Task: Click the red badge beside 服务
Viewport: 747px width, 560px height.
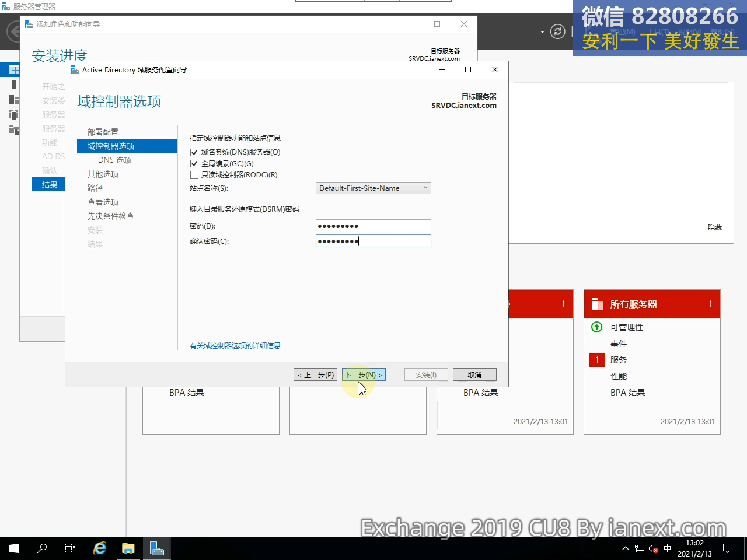Action: tap(597, 360)
